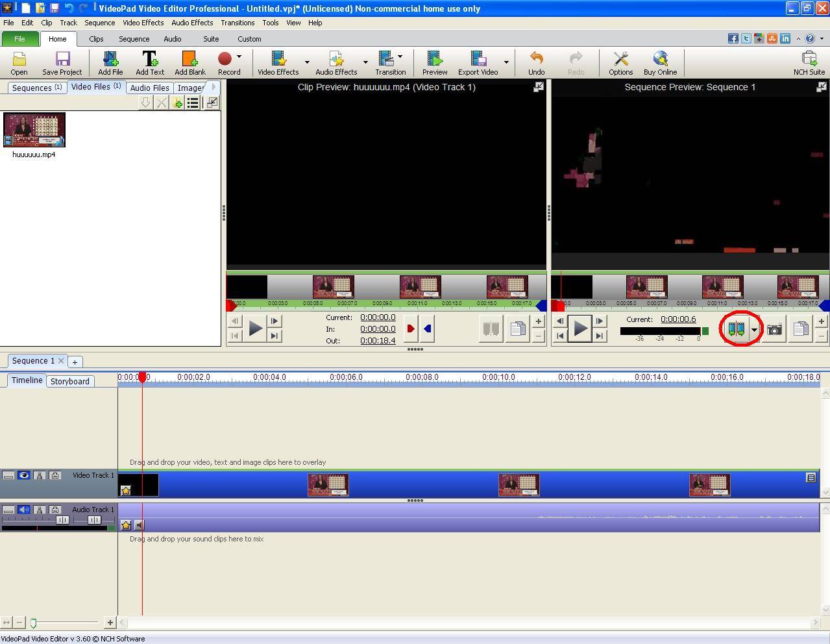This screenshot has height=644, width=830.
Task: Undo the last action from toolbar
Action: click(x=536, y=60)
